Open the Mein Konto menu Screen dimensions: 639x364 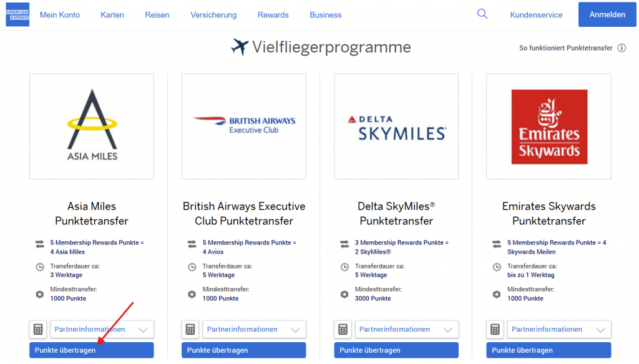click(x=60, y=15)
